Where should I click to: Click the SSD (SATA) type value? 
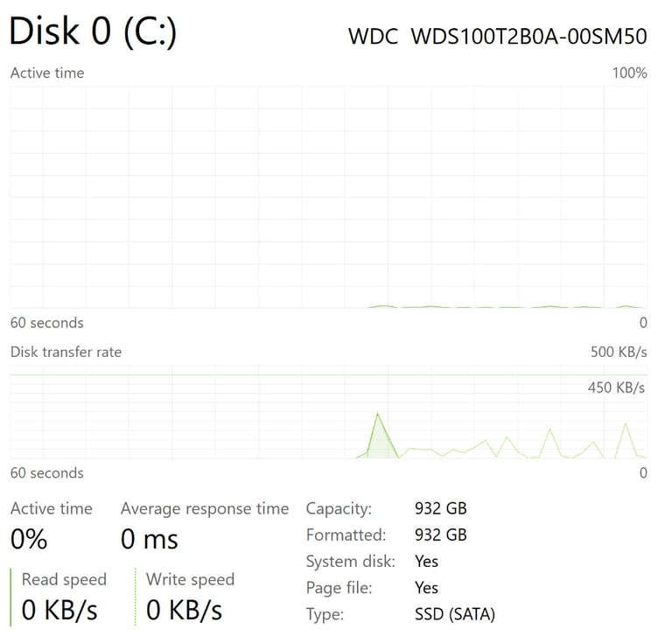coord(455,615)
